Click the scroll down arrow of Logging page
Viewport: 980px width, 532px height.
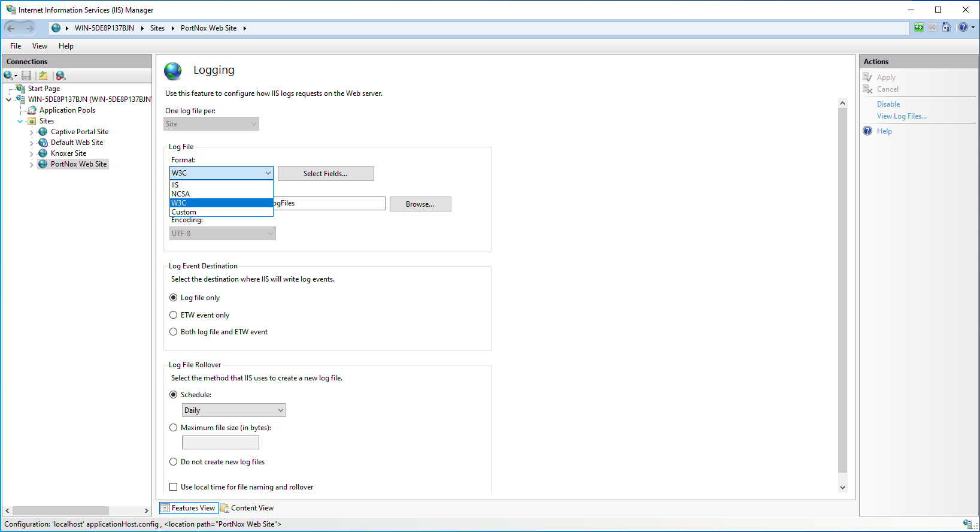tap(842, 488)
